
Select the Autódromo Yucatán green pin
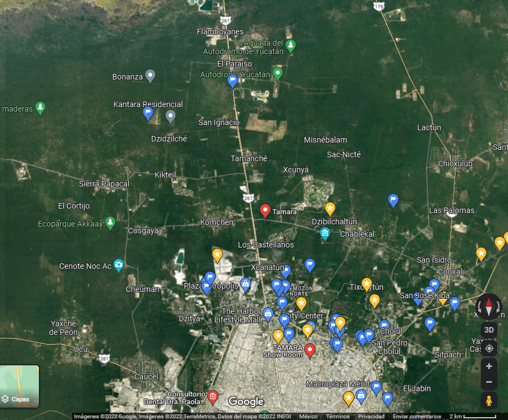coord(277,73)
